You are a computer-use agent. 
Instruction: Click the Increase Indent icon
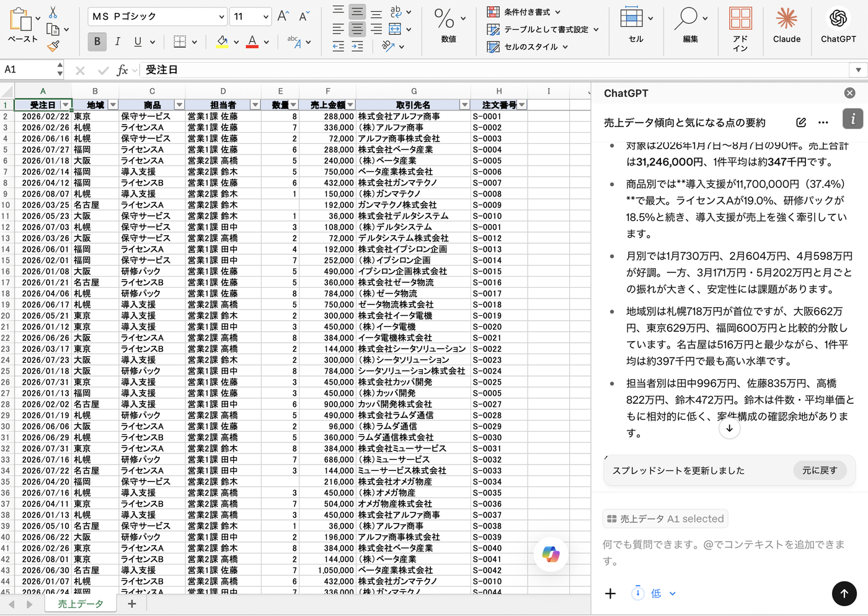pyautogui.click(x=357, y=46)
